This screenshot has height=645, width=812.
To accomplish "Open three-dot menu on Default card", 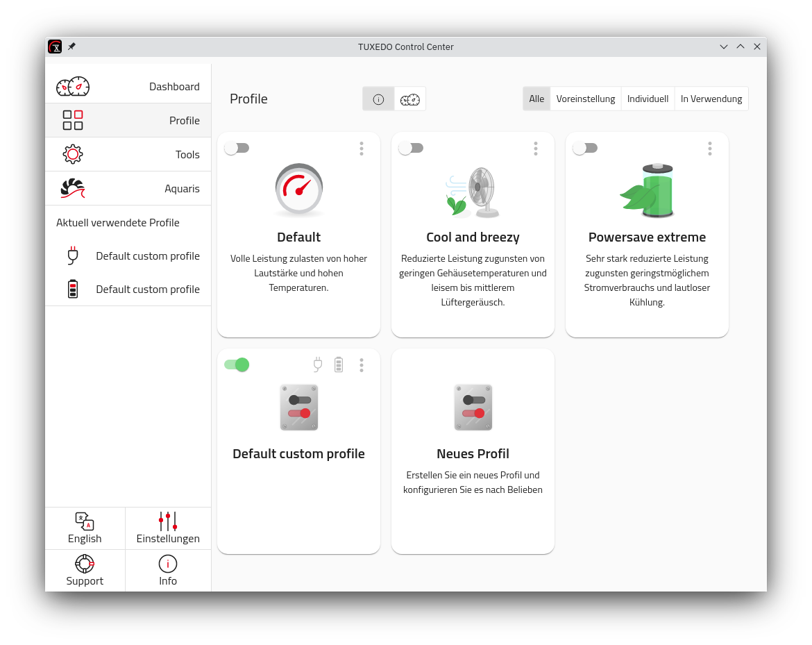I will pos(362,149).
